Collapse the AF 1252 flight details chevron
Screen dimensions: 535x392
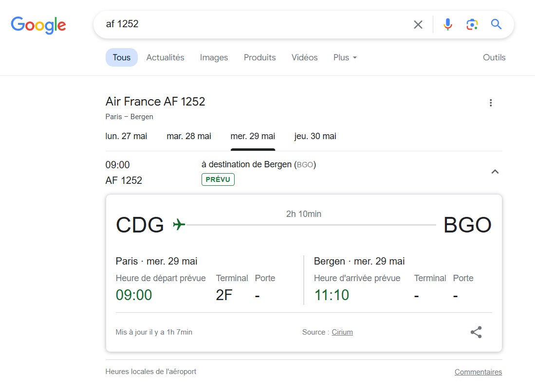pyautogui.click(x=495, y=172)
